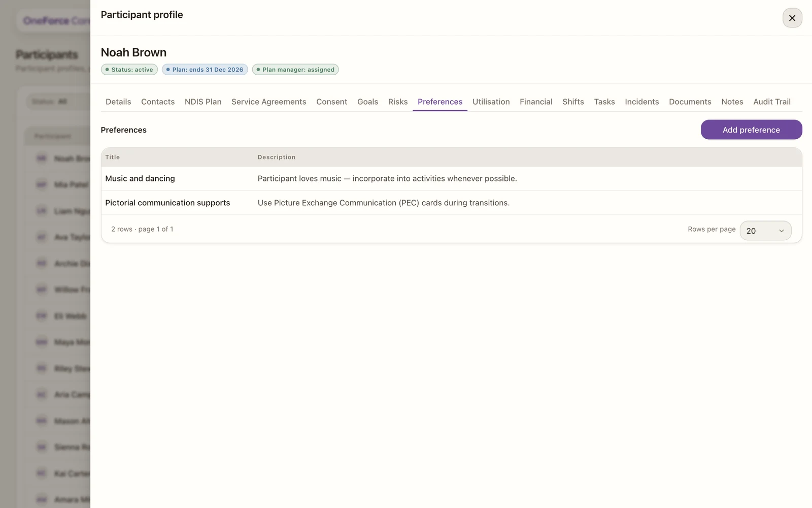
Task: View the Shifts tab
Action: (x=573, y=102)
